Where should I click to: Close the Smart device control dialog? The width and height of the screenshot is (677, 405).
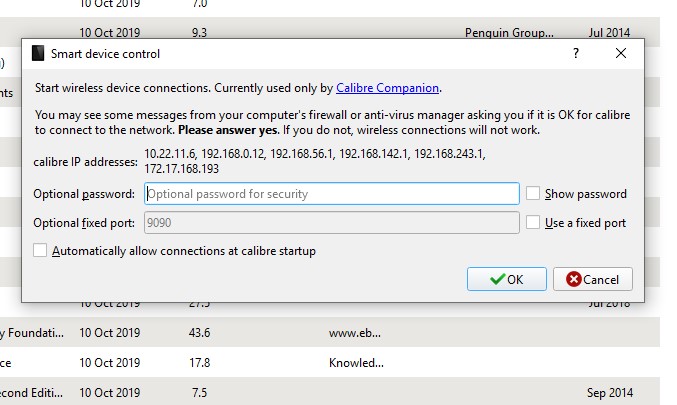coord(621,53)
